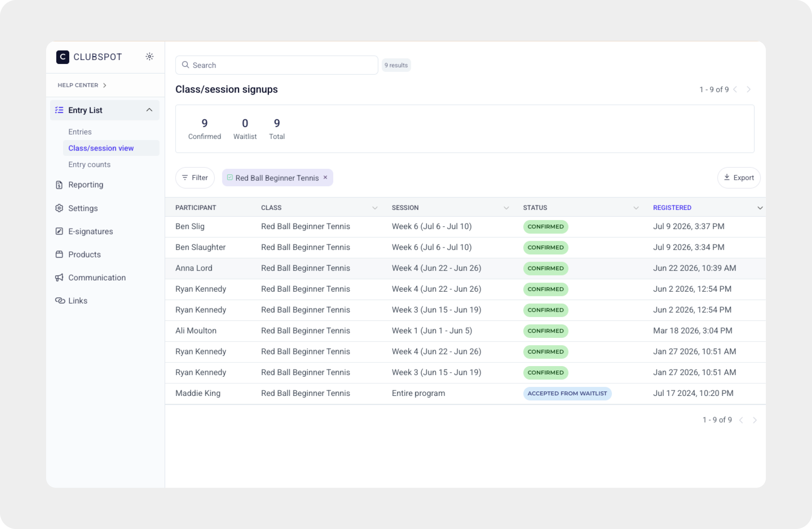Click the checkbox icon in filter chip
The height and width of the screenshot is (529, 812).
pyautogui.click(x=230, y=178)
